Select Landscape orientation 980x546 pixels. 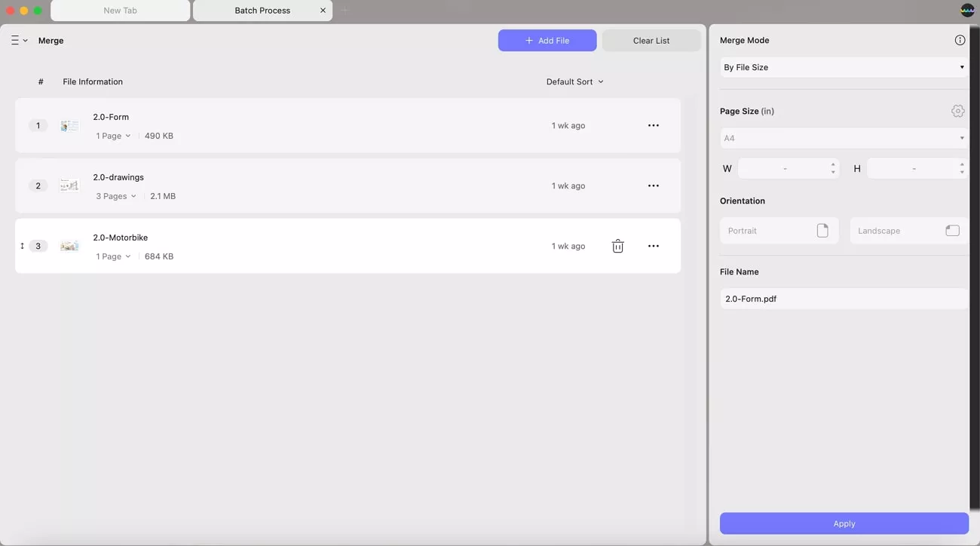908,230
